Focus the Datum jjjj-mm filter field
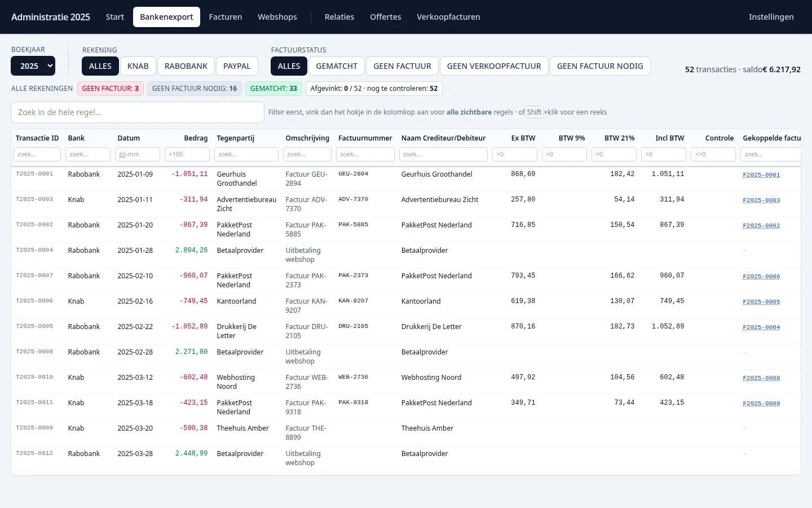This screenshot has width=812, height=508. click(138, 154)
